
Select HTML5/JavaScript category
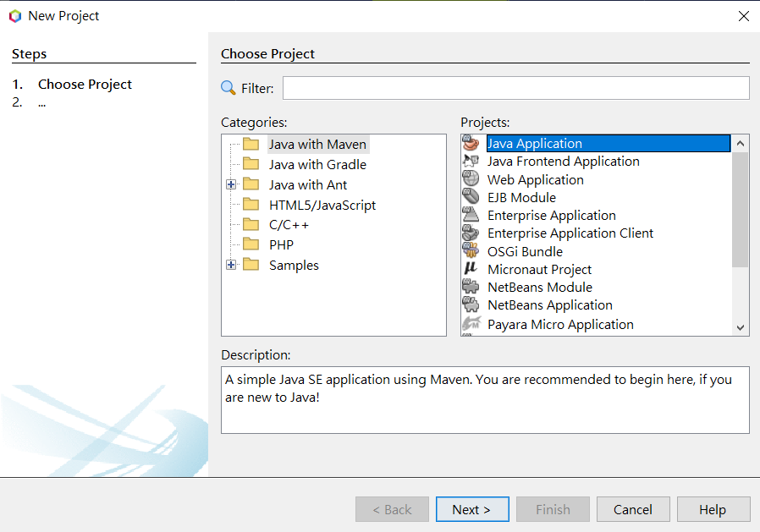coord(322,206)
